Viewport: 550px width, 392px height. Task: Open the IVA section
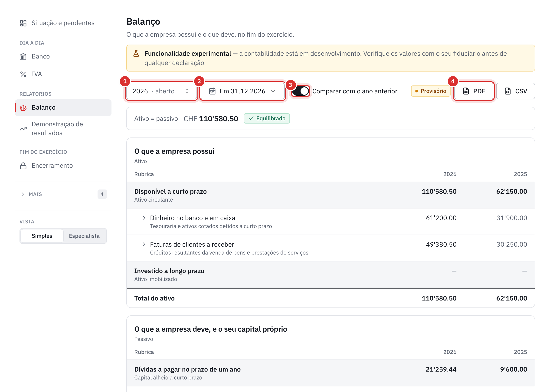point(63,74)
